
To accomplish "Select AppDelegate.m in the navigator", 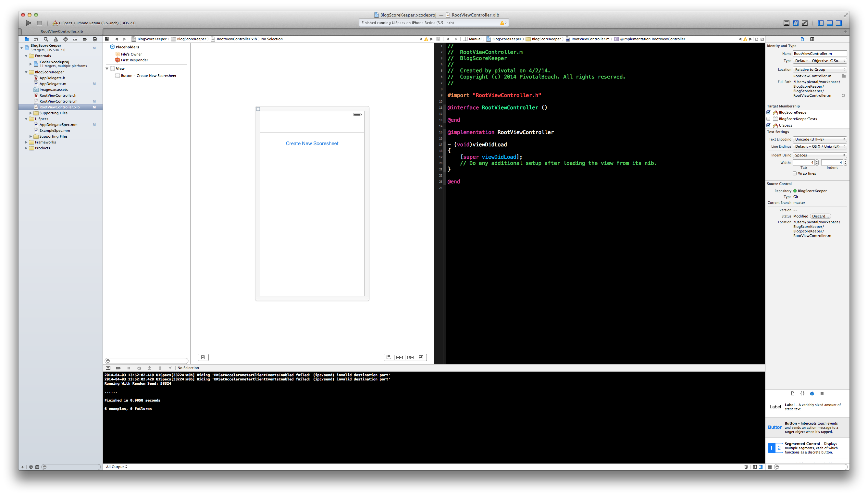I will pyautogui.click(x=53, y=84).
